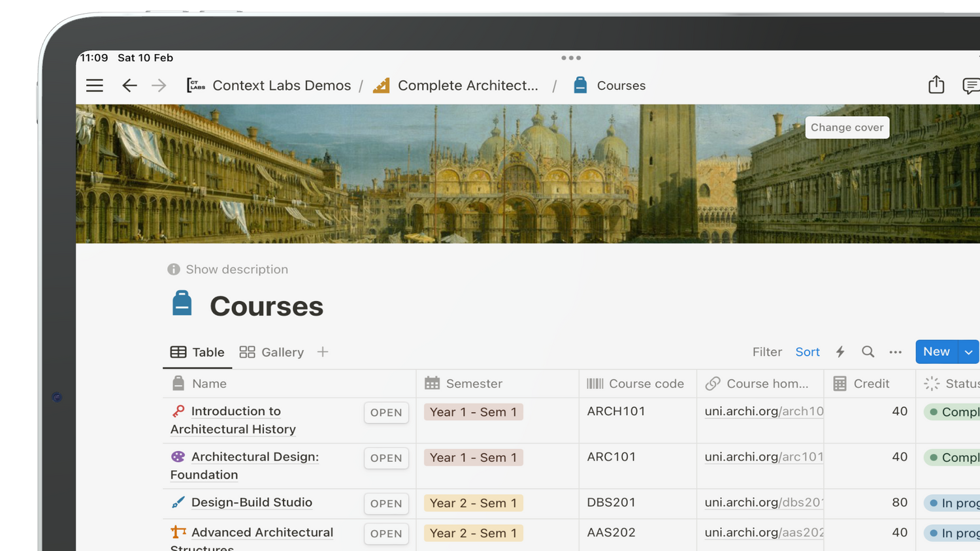Image resolution: width=980 pixels, height=551 pixels.
Task: Click the crane icon of Advanced Structures
Action: pos(178,533)
